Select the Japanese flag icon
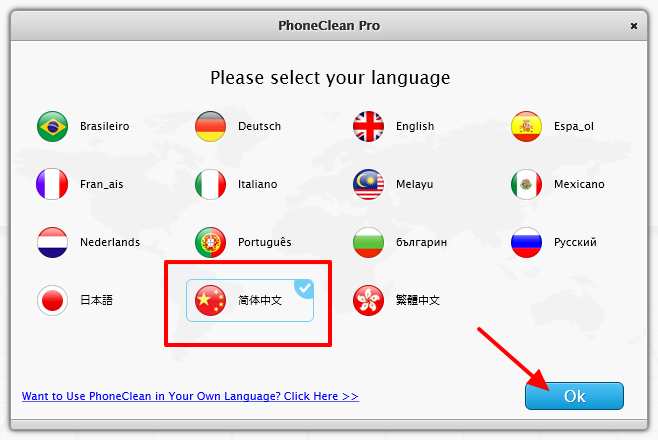Screen dimensions: 658x440 (x=52, y=300)
